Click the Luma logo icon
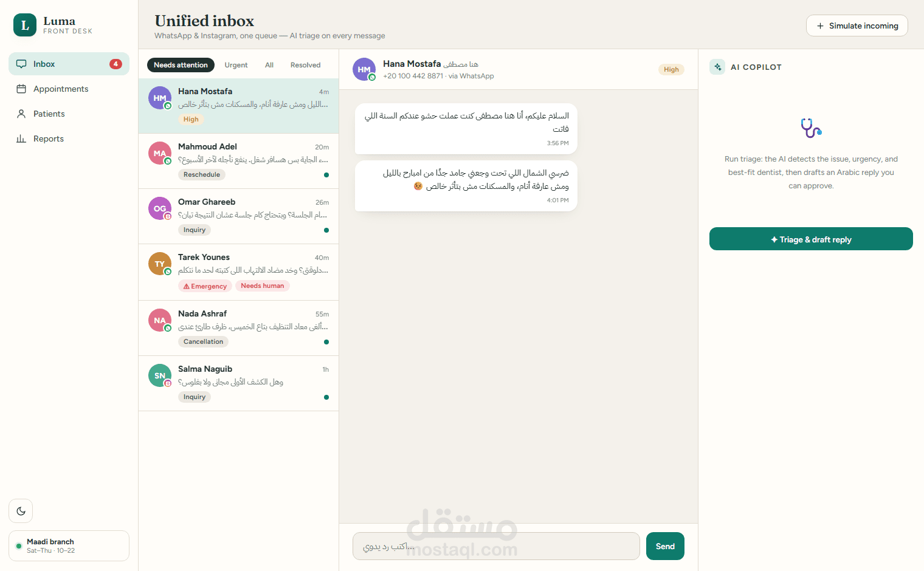Screen dimensions: 924x571 (x=25, y=25)
